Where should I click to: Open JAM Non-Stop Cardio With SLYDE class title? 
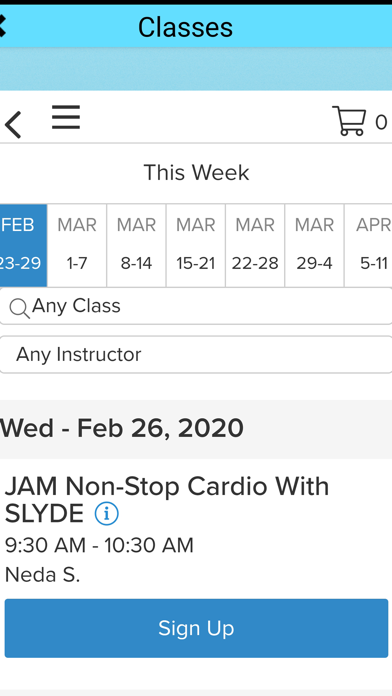click(167, 500)
